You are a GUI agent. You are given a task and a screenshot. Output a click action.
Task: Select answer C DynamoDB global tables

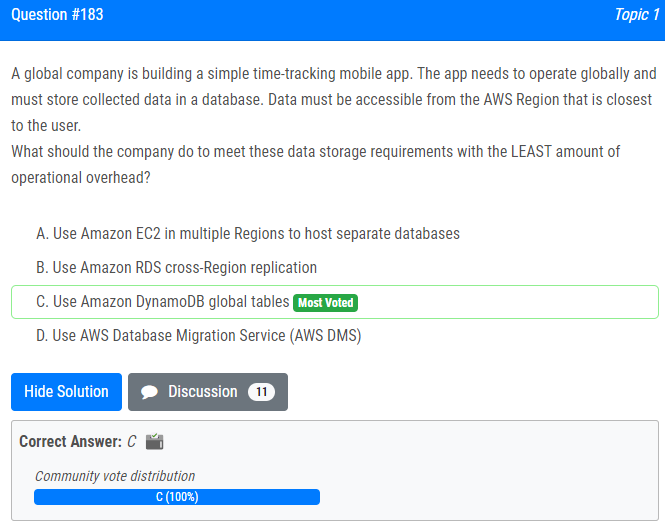(x=335, y=302)
